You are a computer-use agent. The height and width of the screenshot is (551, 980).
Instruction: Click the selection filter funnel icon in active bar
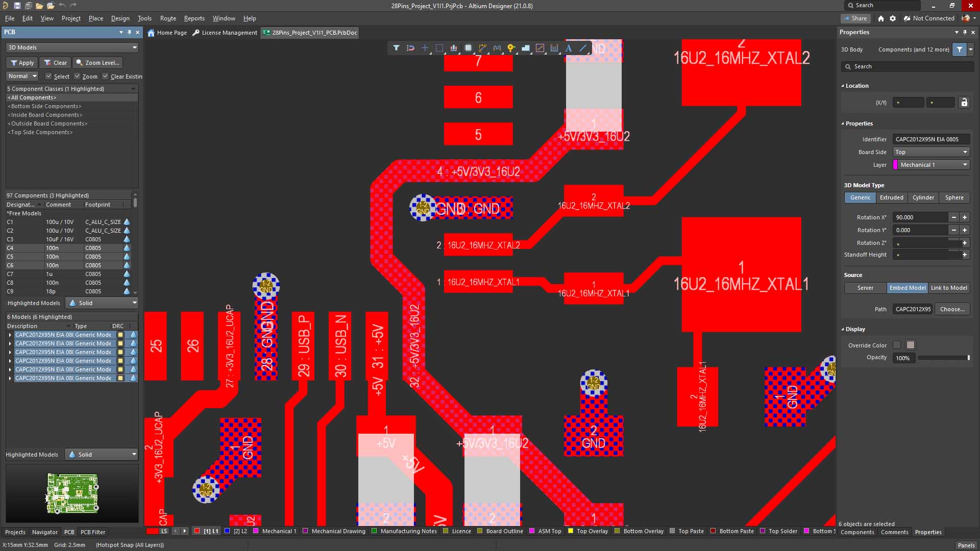[396, 48]
